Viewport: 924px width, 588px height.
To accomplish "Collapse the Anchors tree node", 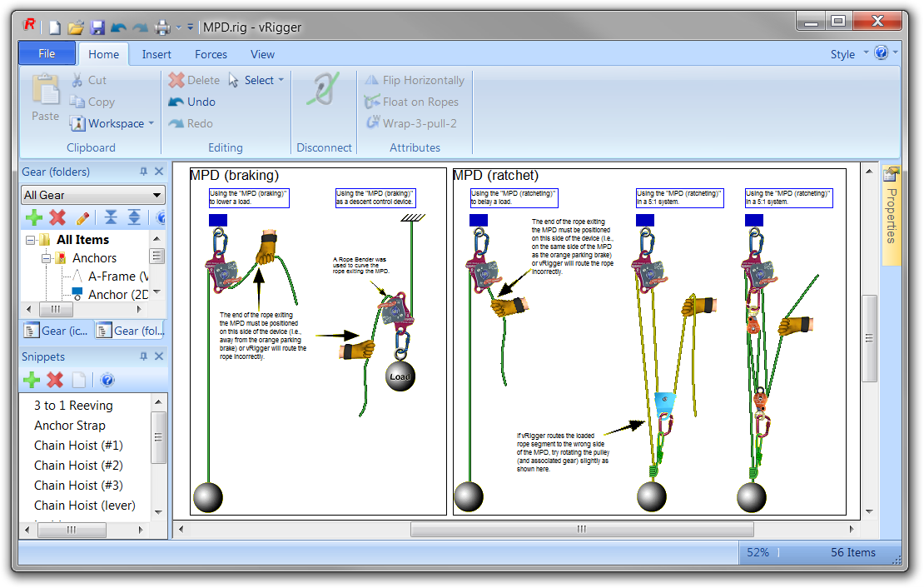I will 47,258.
